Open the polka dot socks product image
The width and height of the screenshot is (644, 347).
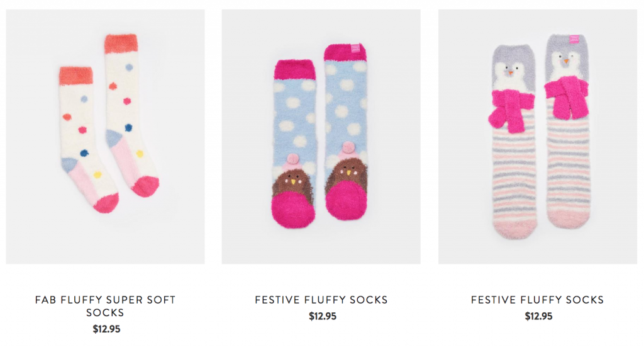[x=105, y=137]
